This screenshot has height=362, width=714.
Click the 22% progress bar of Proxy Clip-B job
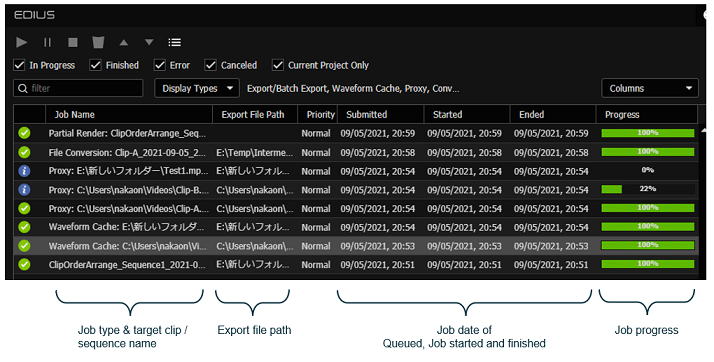(x=648, y=189)
